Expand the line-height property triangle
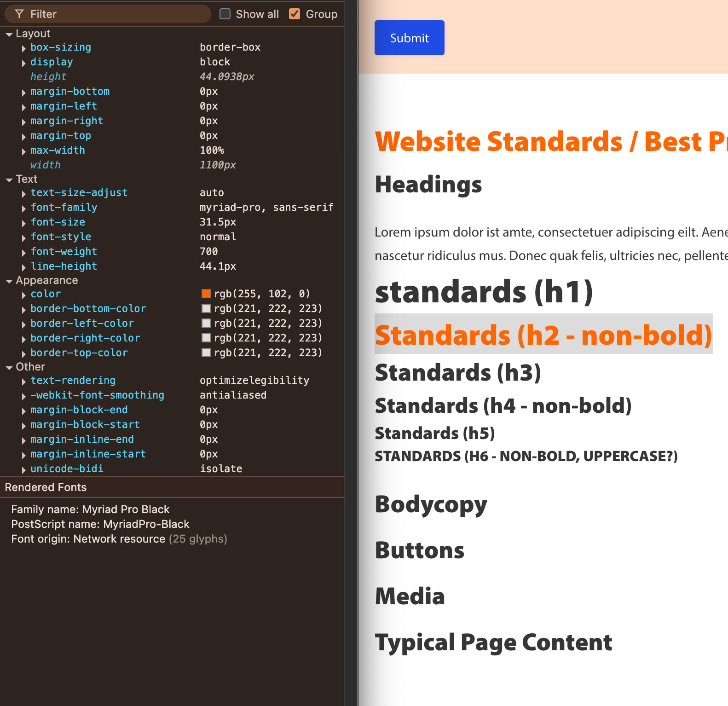The image size is (728, 706). (x=23, y=267)
